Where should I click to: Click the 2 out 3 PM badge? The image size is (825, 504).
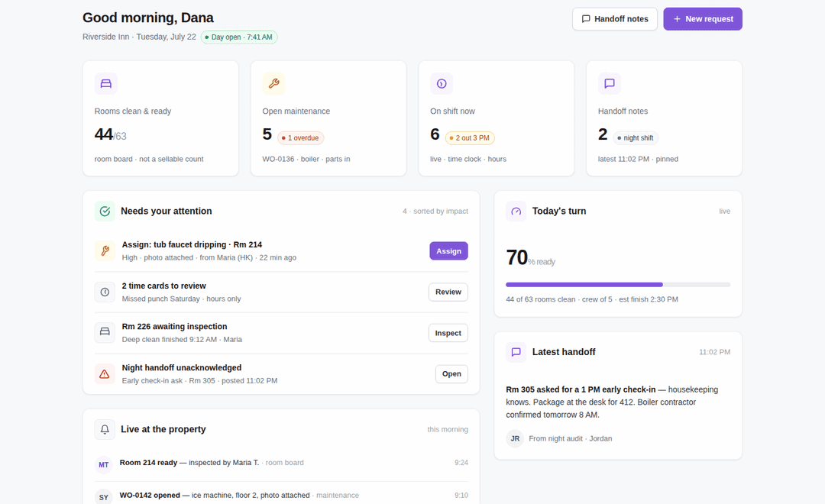click(x=470, y=138)
